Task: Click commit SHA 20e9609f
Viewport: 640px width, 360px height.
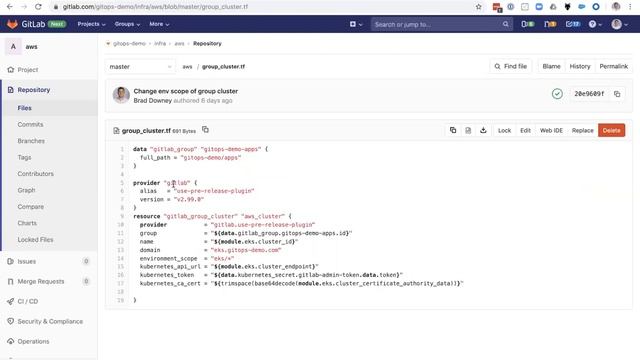Action: point(589,94)
